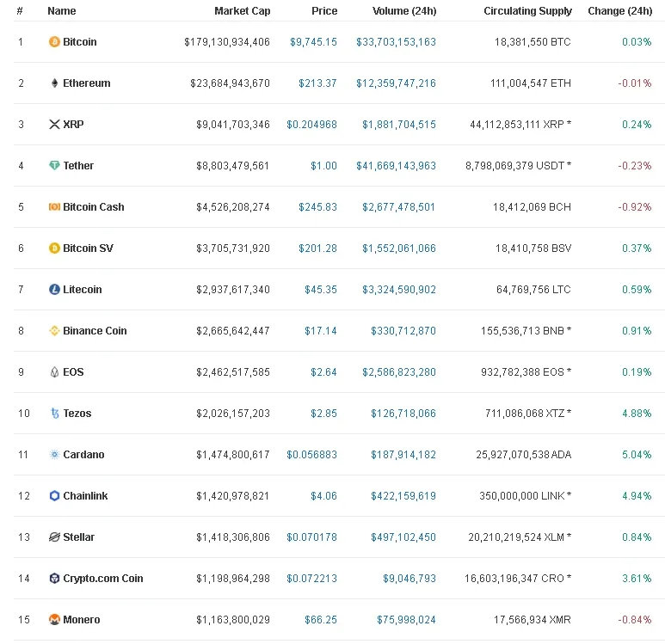Click the Tezos logo icon
The image size is (665, 644).
coord(54,413)
